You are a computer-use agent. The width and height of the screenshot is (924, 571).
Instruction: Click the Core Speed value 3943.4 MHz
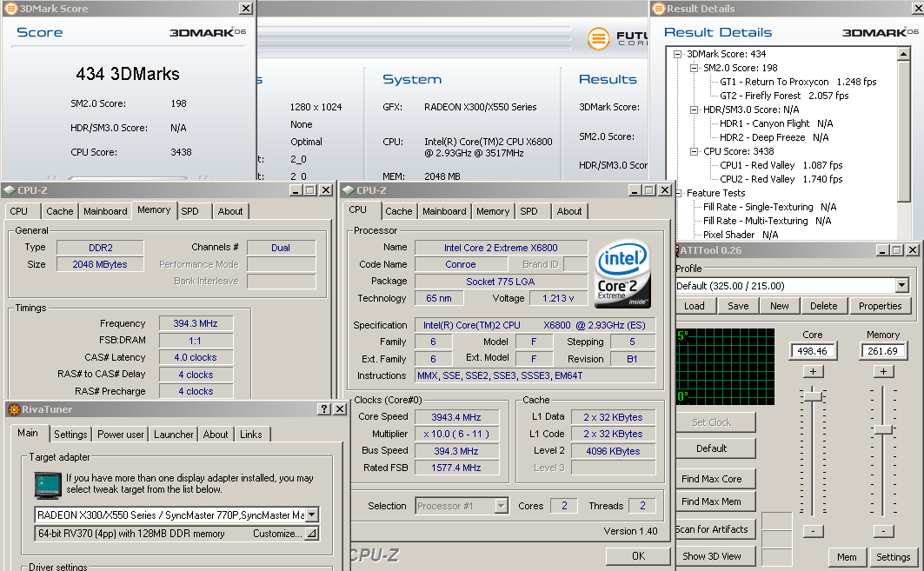tap(456, 417)
